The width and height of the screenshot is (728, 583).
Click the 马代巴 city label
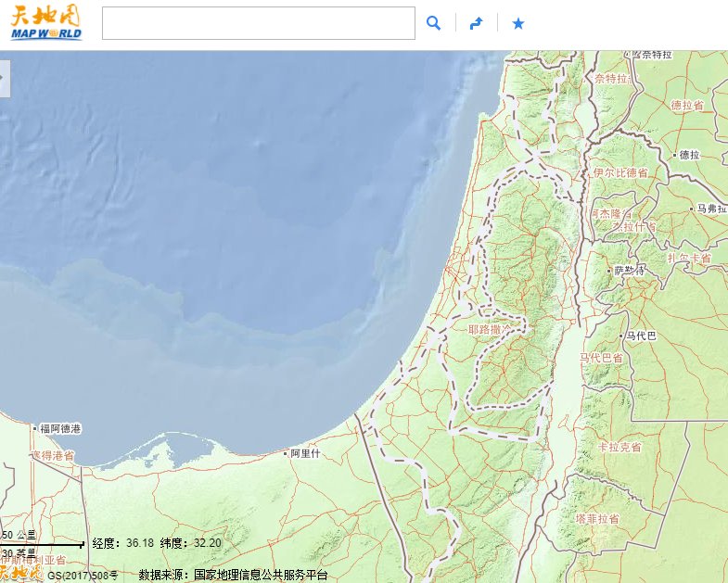pyautogui.click(x=641, y=336)
